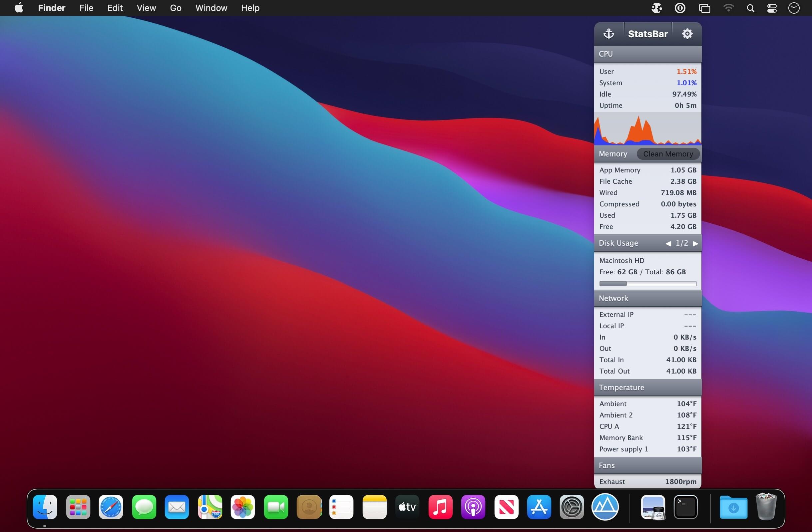Open the 1Password menu bar icon
Viewport: 812px width, 532px height.
point(680,8)
